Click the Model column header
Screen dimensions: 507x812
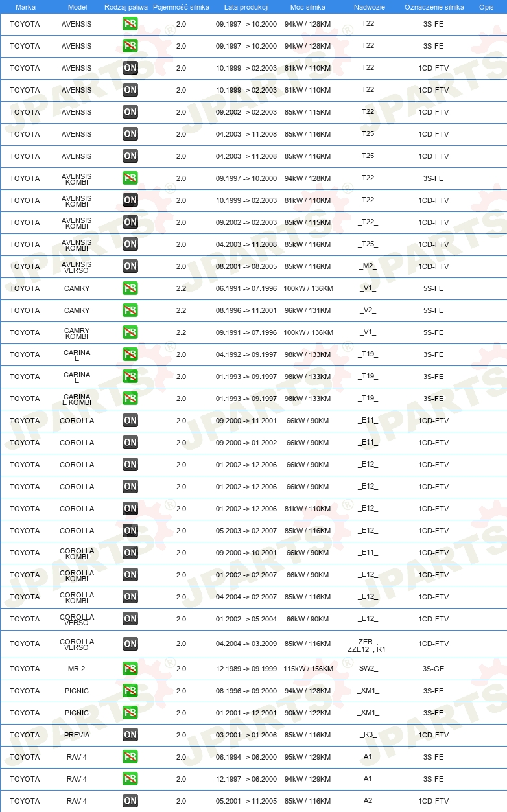pos(77,7)
